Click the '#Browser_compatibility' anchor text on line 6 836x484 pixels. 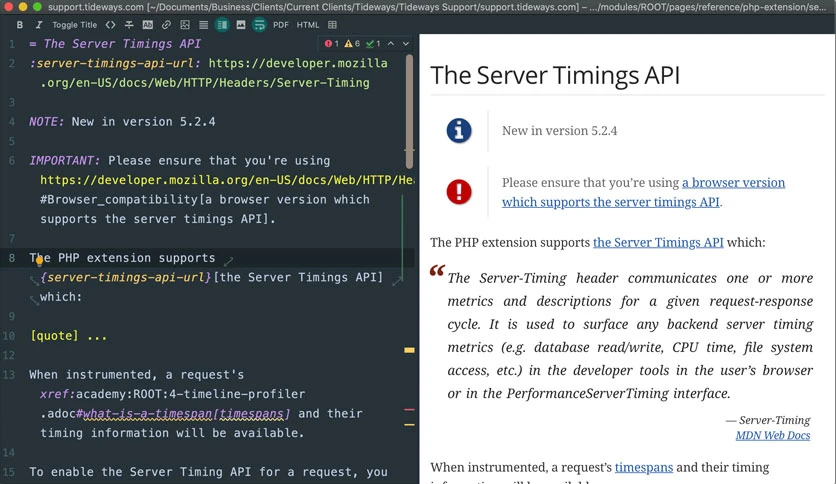coord(119,199)
